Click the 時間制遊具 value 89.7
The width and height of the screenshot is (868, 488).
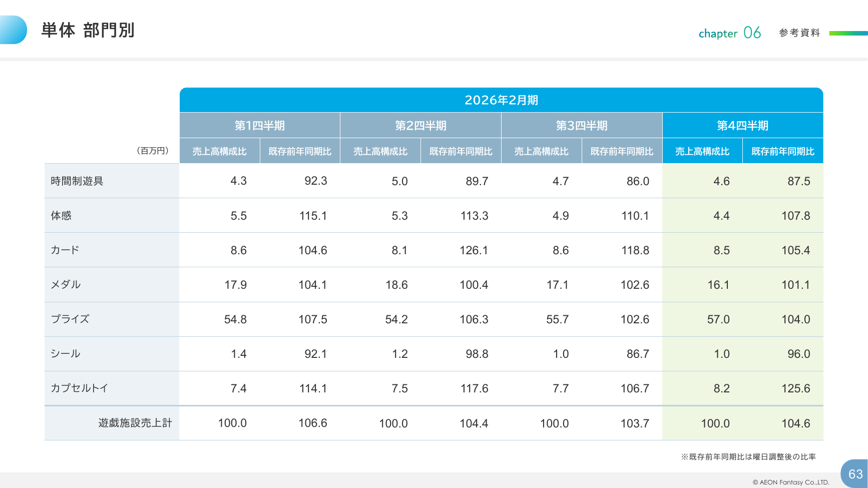pyautogui.click(x=477, y=181)
